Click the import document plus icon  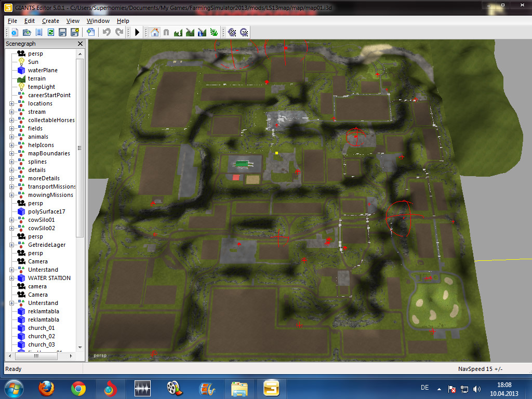click(x=90, y=33)
